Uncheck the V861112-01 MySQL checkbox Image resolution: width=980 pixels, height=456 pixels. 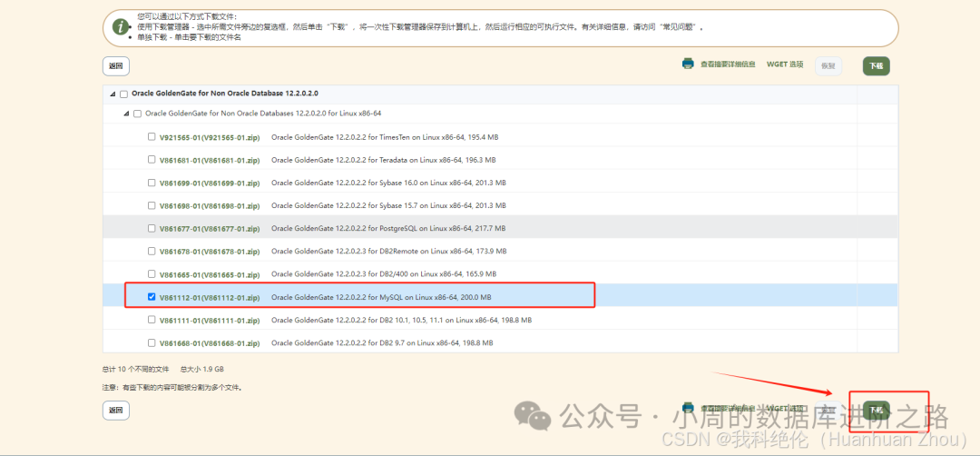152,297
